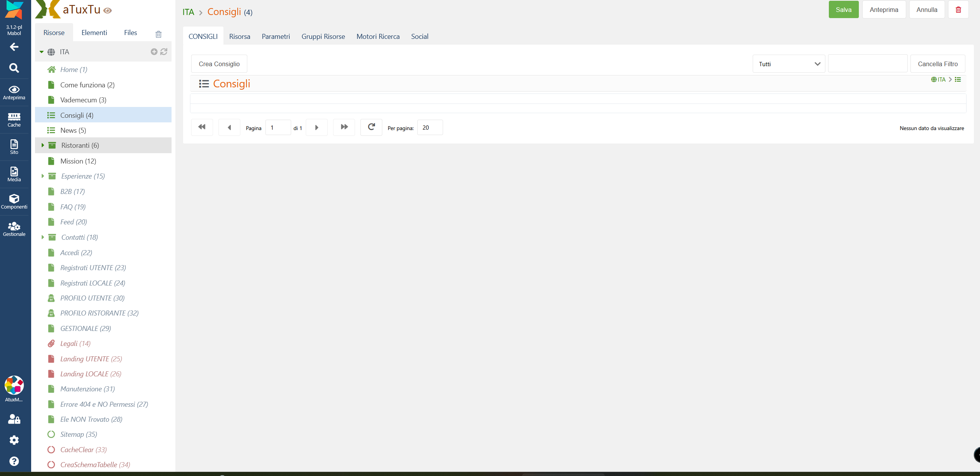
Task: Refresh the ITA resource tree
Action: click(x=164, y=52)
